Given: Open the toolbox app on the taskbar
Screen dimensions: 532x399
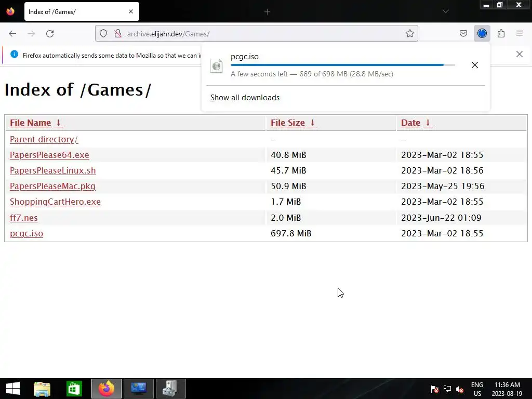Looking at the screenshot, I should [x=170, y=389].
